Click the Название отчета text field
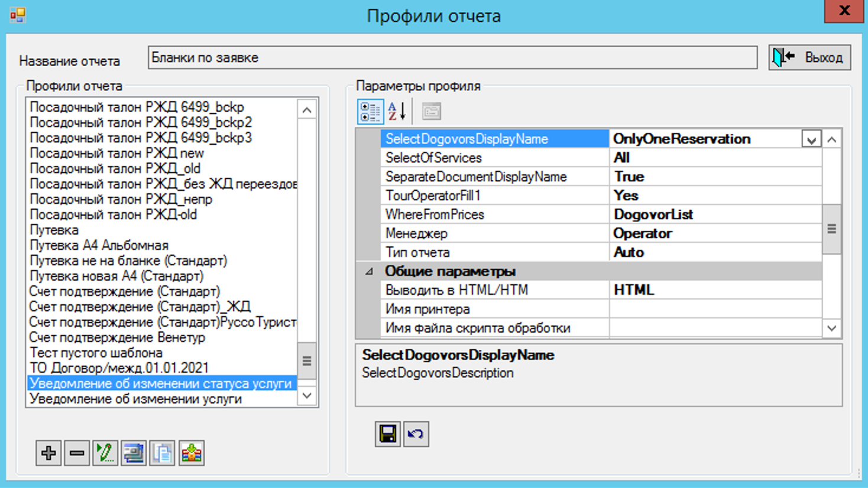868x488 pixels. (x=452, y=58)
